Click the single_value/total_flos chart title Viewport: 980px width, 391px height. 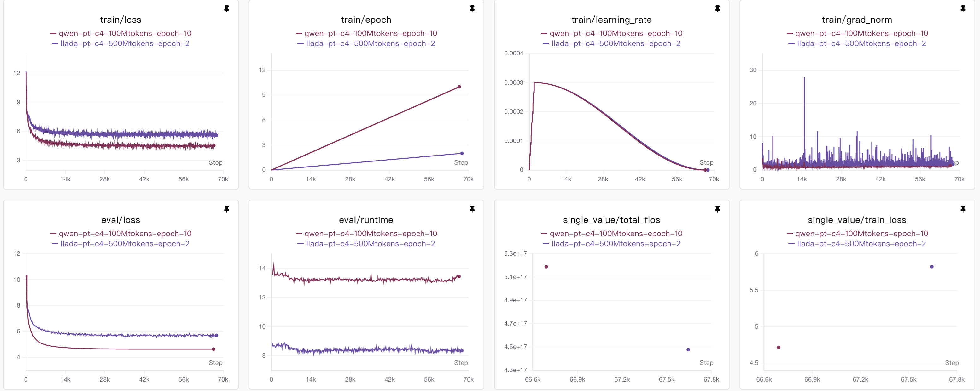(611, 220)
